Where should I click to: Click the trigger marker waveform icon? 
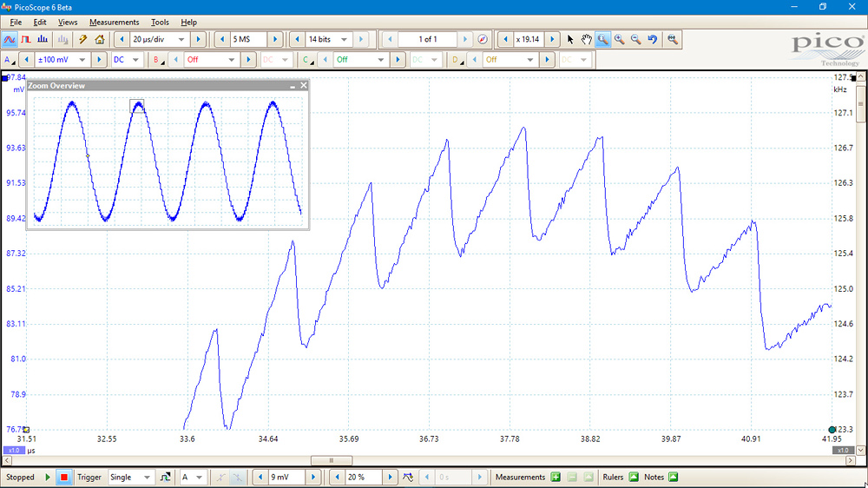coord(408,477)
